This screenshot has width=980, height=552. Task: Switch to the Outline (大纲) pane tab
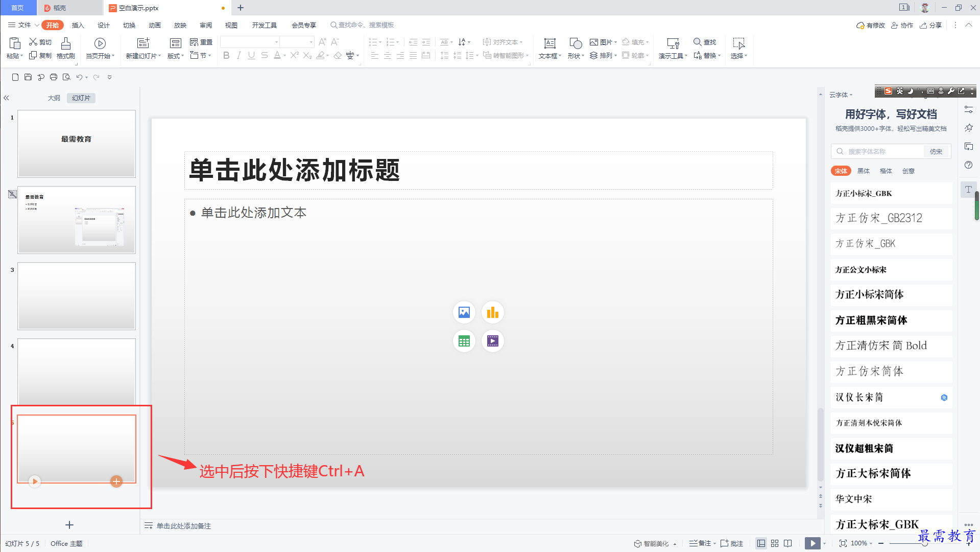(x=54, y=98)
